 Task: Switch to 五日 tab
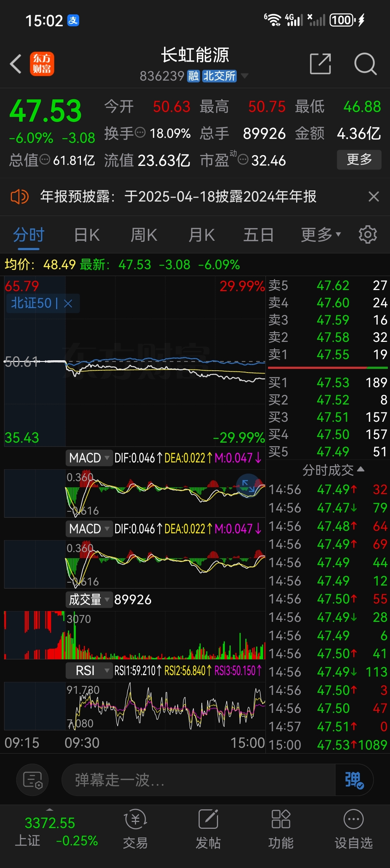[258, 235]
